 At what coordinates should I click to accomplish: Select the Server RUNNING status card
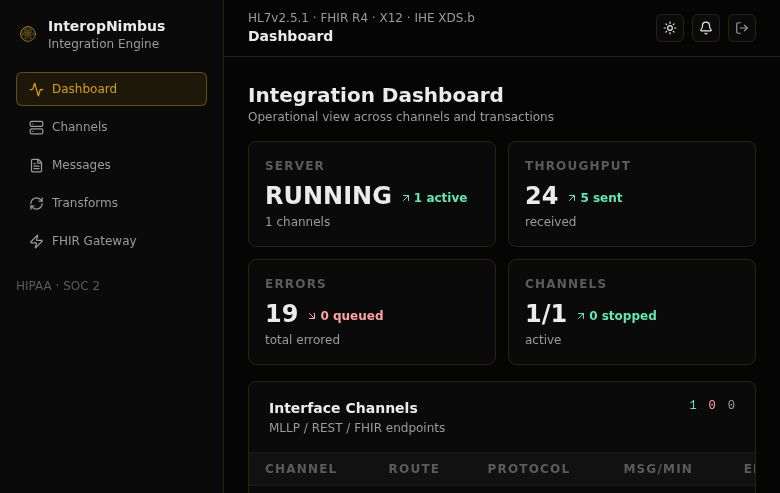pyautogui.click(x=372, y=194)
